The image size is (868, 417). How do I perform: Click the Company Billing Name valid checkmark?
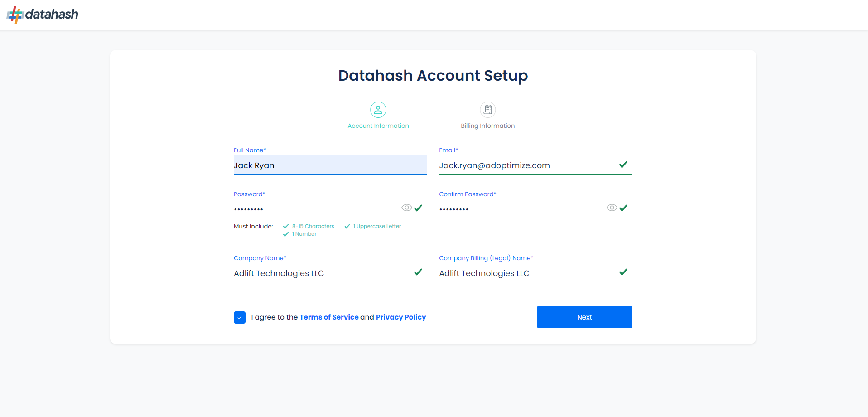[x=623, y=272]
